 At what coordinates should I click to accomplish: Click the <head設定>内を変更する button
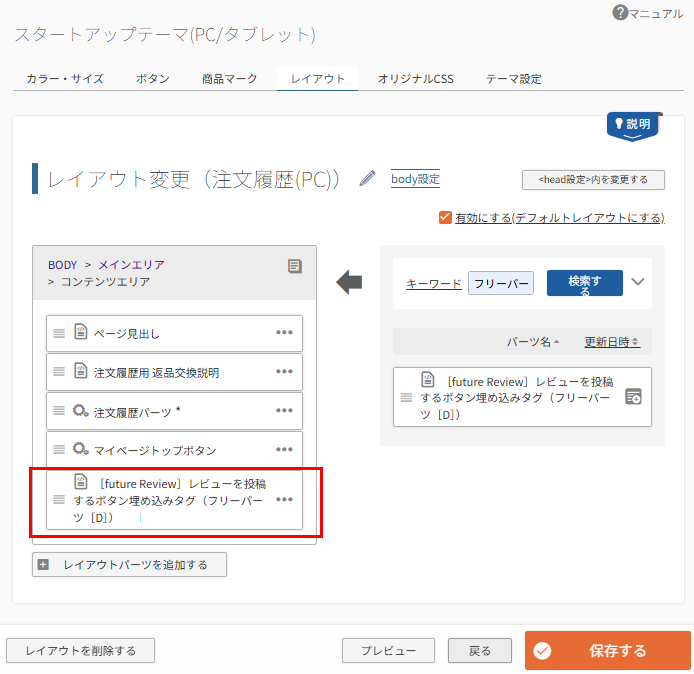(593, 180)
